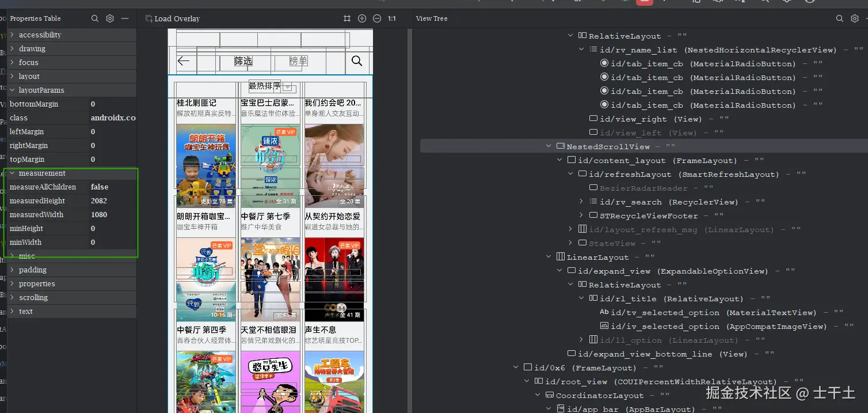The height and width of the screenshot is (413, 868).
Task: Hide the Properties Table panel
Action: coord(125,18)
